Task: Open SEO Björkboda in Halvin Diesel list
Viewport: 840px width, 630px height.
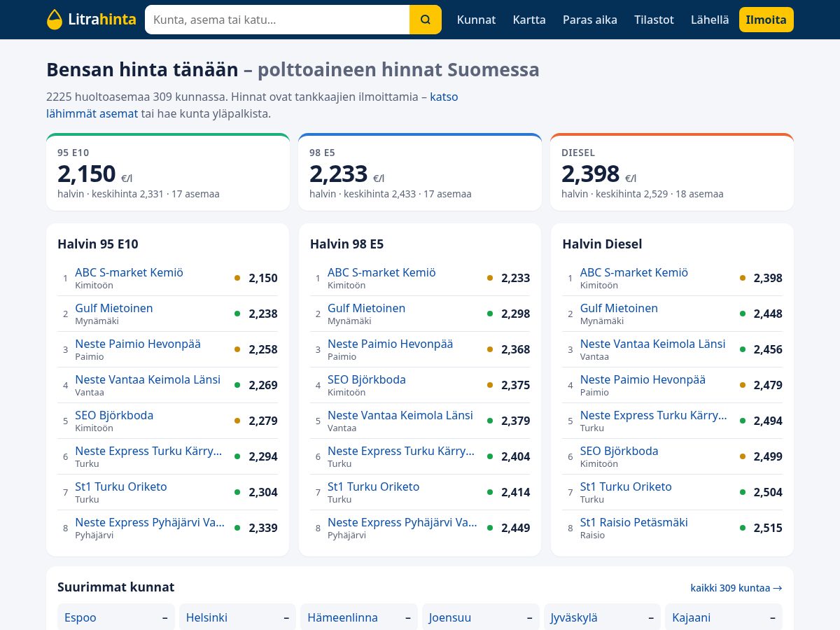Action: [619, 451]
